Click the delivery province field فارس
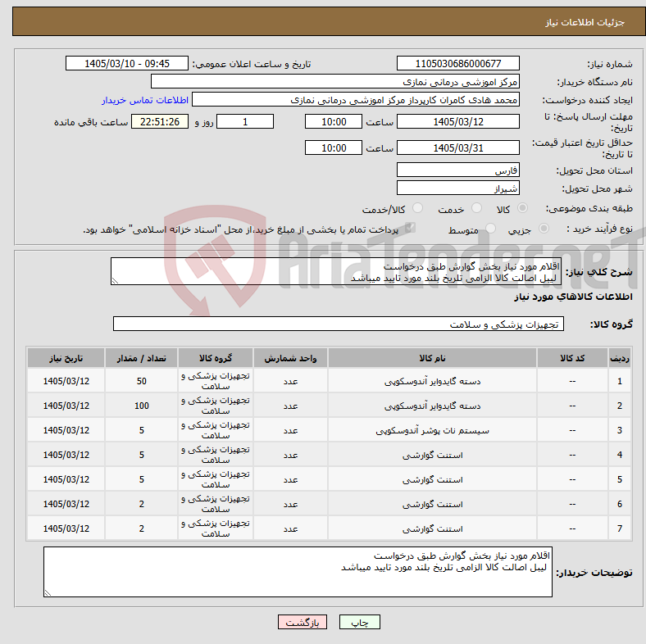This screenshot has height=644, width=646. click(458, 170)
